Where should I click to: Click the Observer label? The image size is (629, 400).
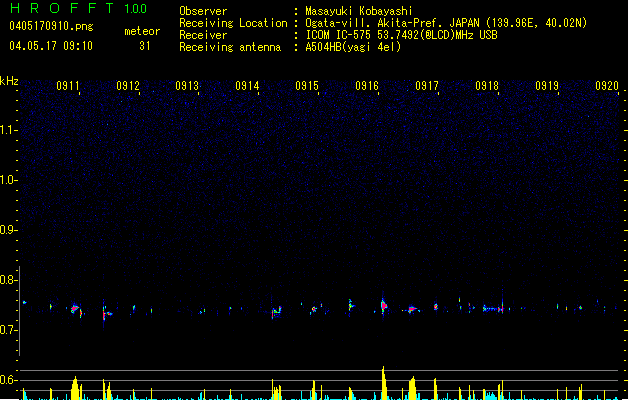click(x=203, y=11)
